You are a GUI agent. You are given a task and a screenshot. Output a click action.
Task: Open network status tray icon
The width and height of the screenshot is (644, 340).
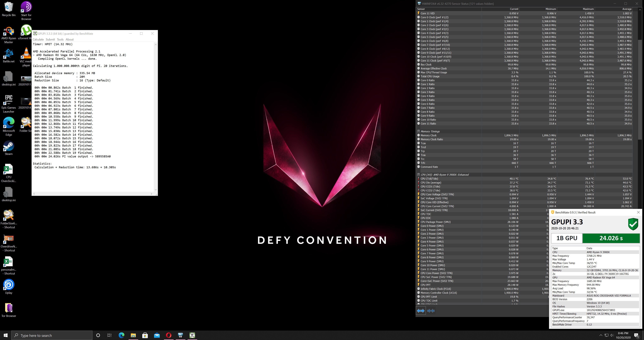click(x=606, y=335)
